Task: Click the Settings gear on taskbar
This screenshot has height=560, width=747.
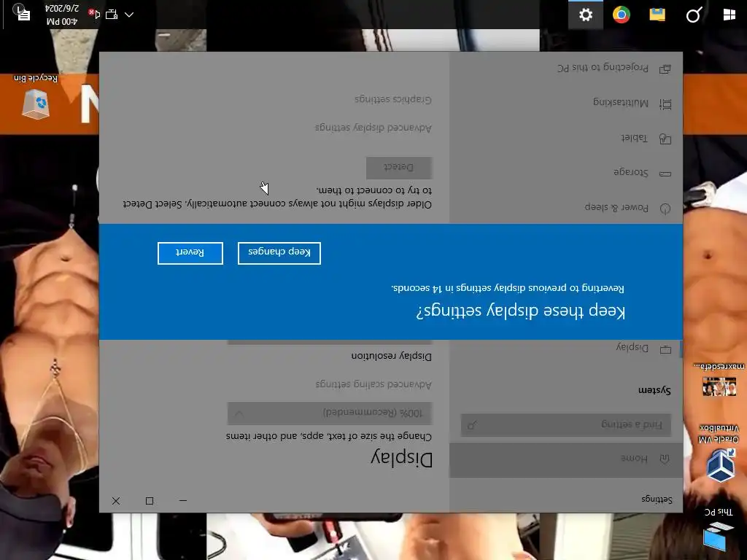Action: pos(586,15)
